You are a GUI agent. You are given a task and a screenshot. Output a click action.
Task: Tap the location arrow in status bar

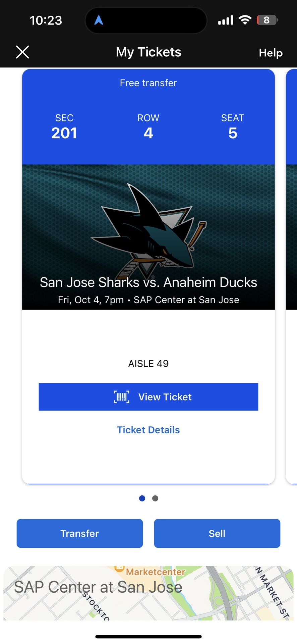(99, 20)
